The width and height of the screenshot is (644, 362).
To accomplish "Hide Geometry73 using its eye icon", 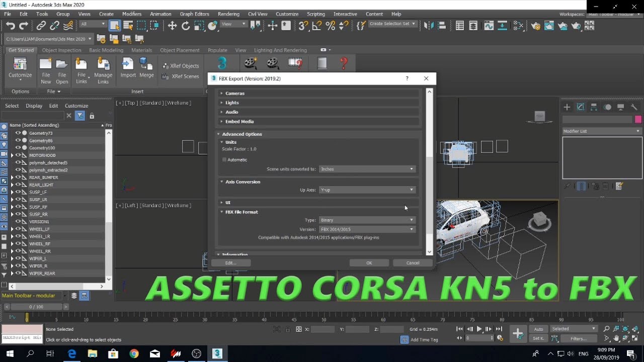I will (18, 133).
